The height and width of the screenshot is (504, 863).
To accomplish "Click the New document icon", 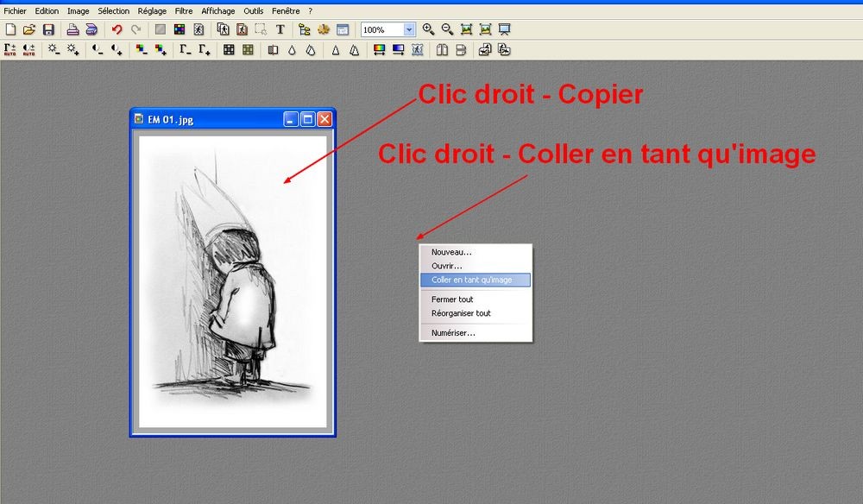I will point(10,29).
